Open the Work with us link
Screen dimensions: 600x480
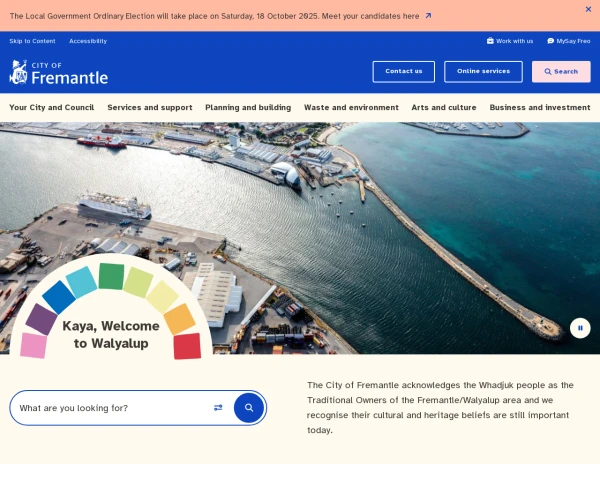click(510, 41)
